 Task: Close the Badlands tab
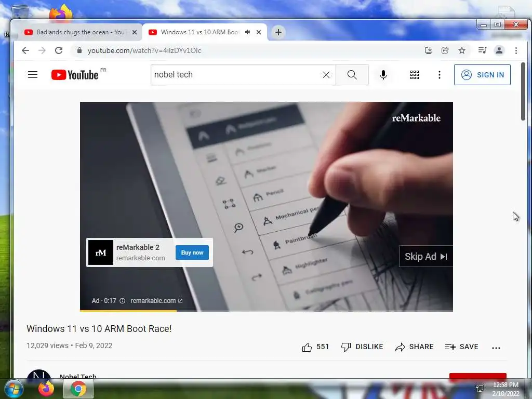coord(135,32)
